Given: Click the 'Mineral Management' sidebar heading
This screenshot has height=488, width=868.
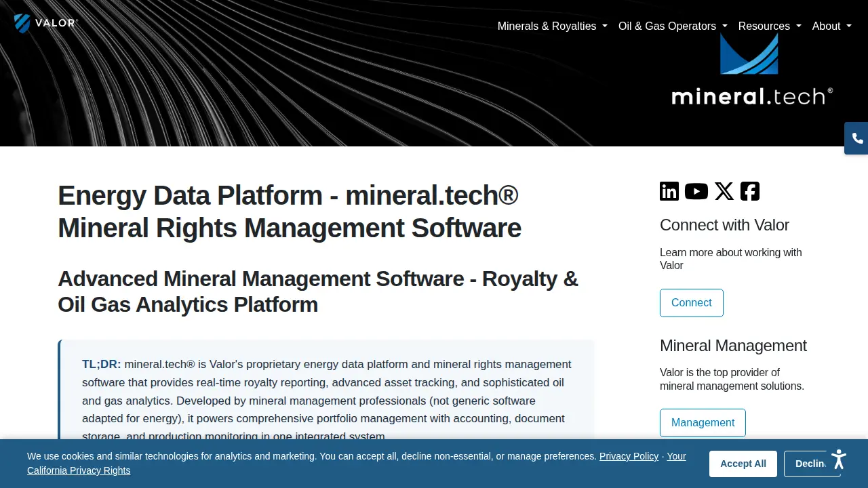Looking at the screenshot, I should pyautogui.click(x=733, y=346).
